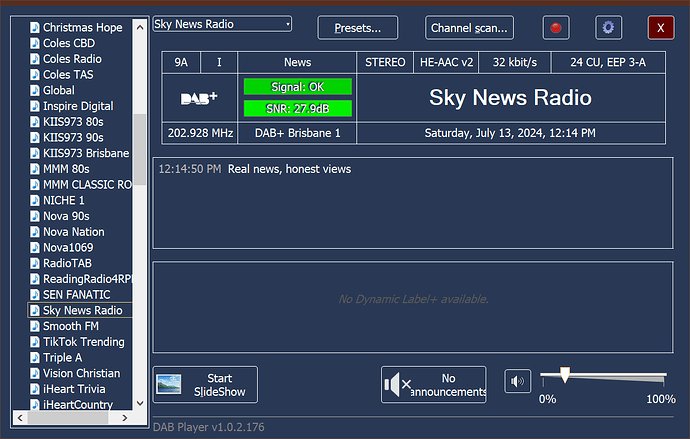Close the DAB Player with red X
Image resolution: width=690 pixels, height=439 pixels.
[x=661, y=28]
